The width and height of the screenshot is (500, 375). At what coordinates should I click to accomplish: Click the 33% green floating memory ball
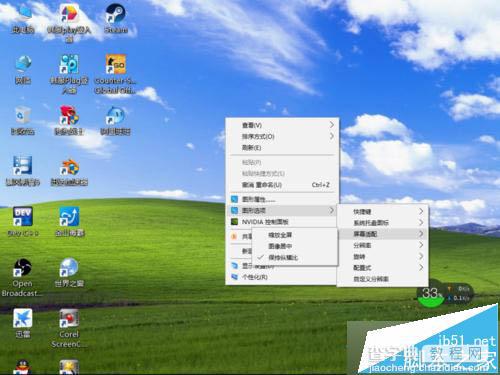pyautogui.click(x=431, y=295)
